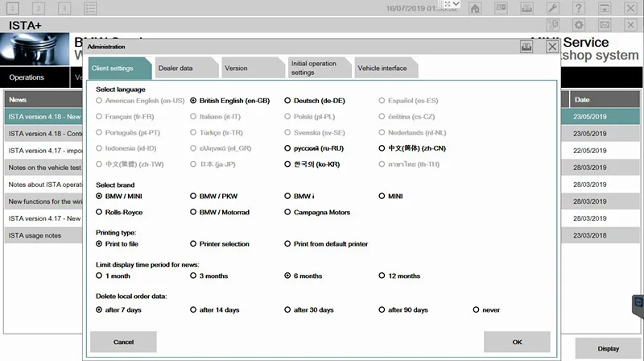644x361 pixels.
Task: Select Printer selection option
Action: [x=220, y=244]
